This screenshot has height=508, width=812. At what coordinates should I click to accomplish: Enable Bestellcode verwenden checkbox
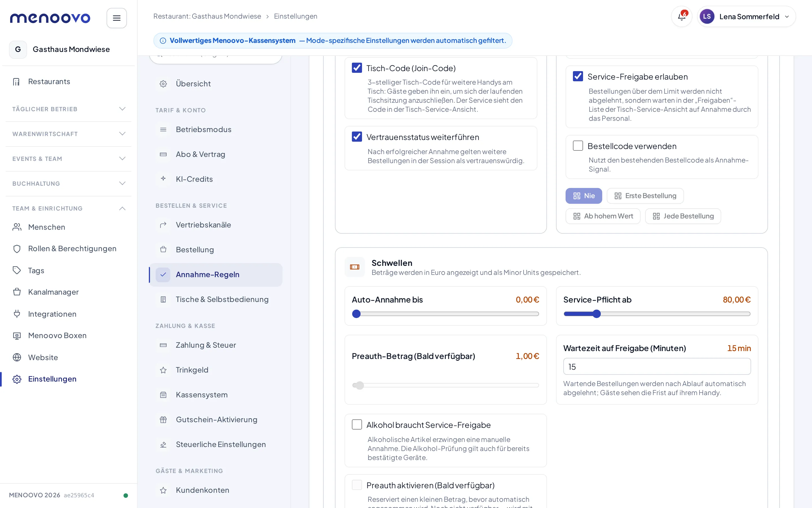pyautogui.click(x=578, y=146)
